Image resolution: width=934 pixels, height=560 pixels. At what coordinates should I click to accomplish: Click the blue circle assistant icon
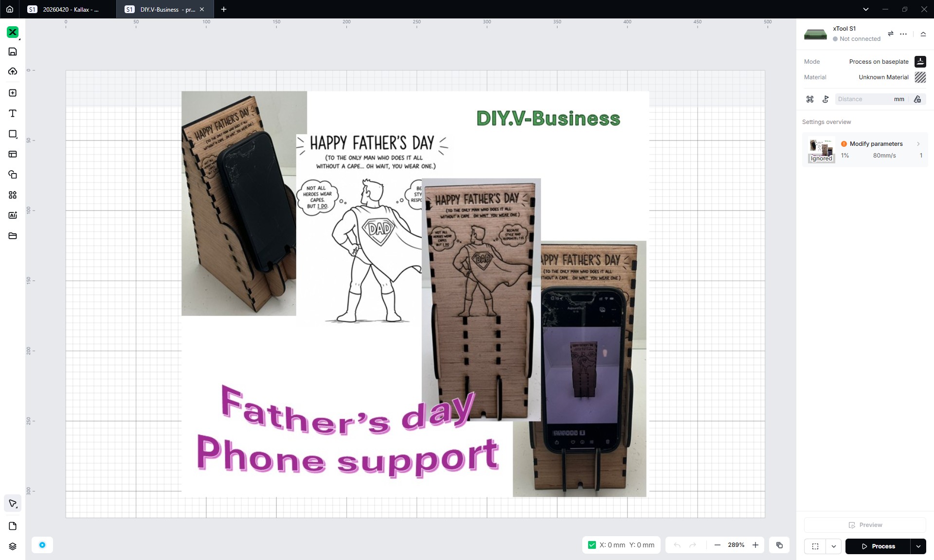tap(42, 545)
